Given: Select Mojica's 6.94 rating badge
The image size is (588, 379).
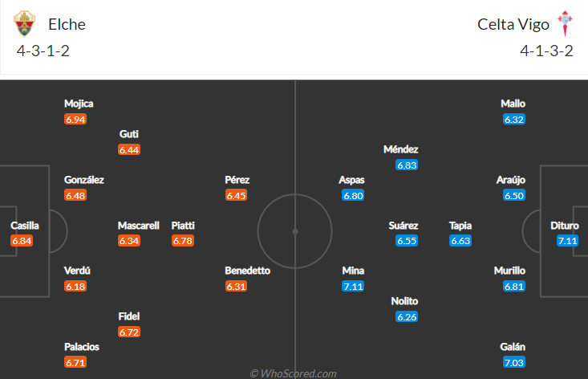Looking at the screenshot, I should [x=75, y=120].
